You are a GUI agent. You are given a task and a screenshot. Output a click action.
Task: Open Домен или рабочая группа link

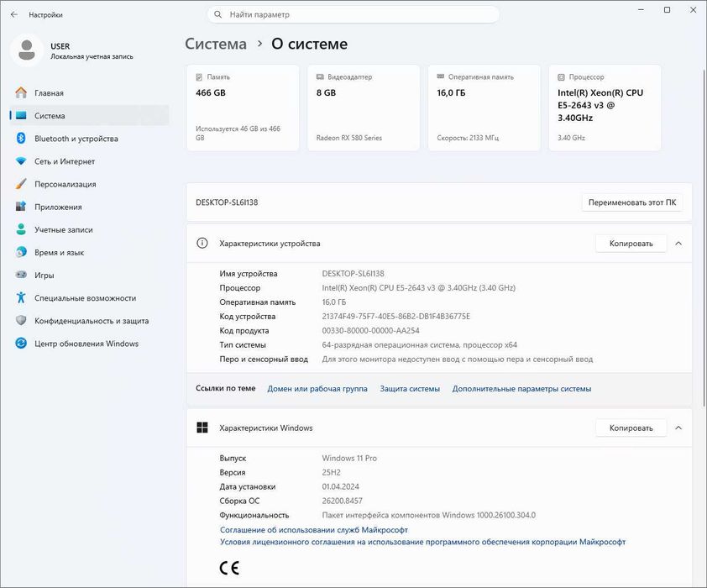pos(317,388)
